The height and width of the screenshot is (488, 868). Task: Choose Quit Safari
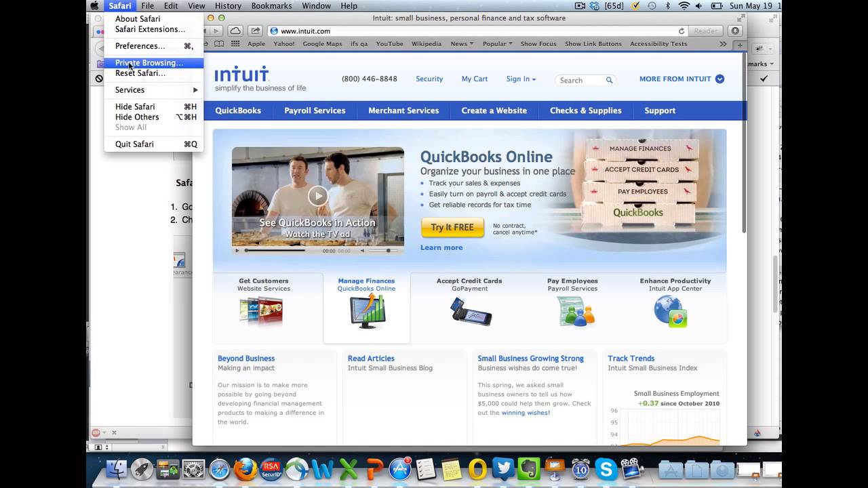click(x=153, y=144)
